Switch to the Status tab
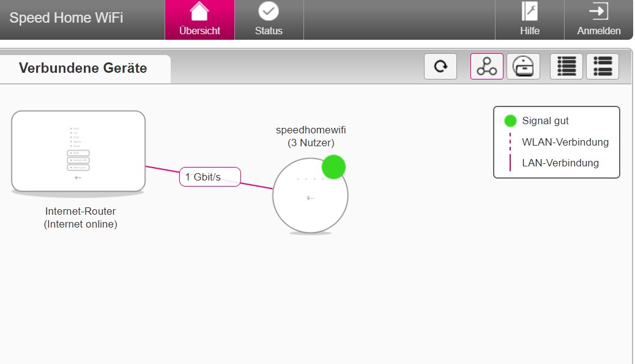This screenshot has height=364, width=635. (x=269, y=20)
